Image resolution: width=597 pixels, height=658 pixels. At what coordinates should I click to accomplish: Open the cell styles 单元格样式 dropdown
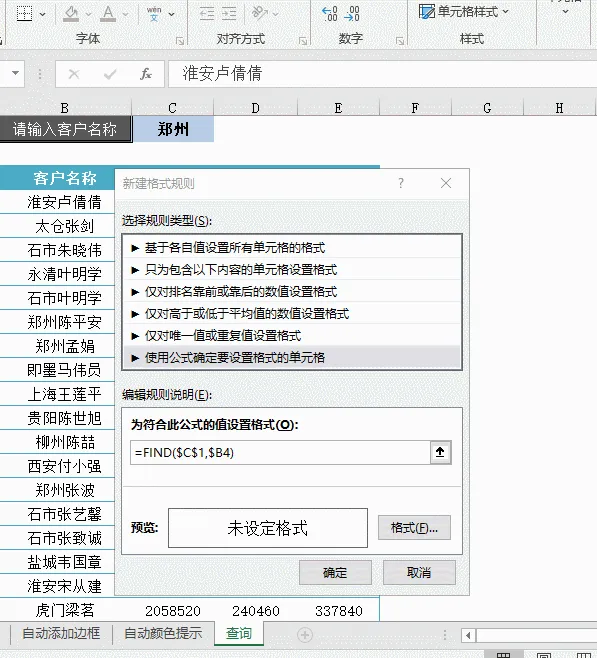coord(463,12)
